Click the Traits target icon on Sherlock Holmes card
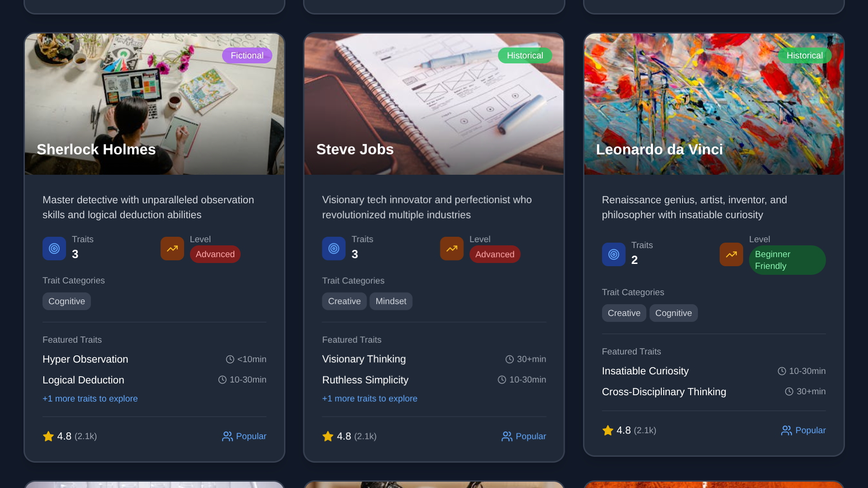The height and width of the screenshot is (488, 868). coord(54,249)
